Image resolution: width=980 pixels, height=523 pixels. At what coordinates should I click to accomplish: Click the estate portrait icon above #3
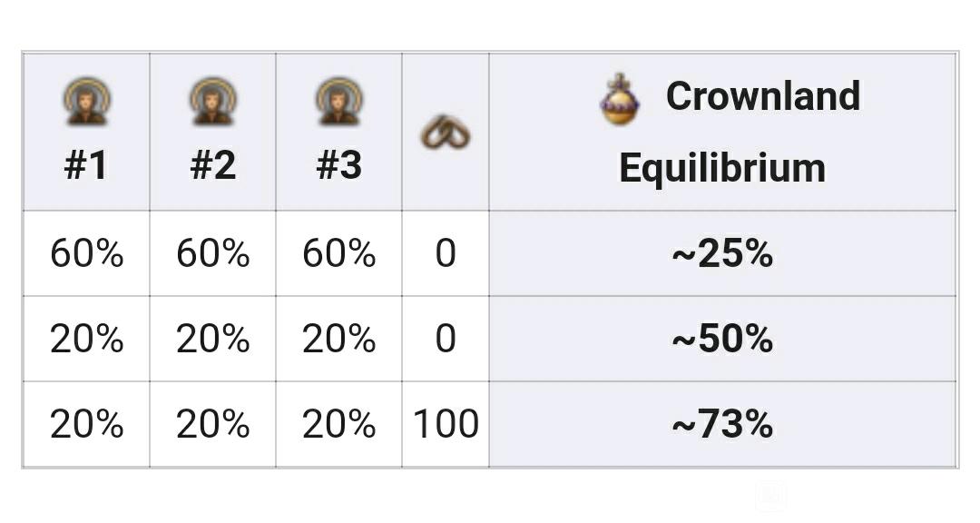(338, 101)
